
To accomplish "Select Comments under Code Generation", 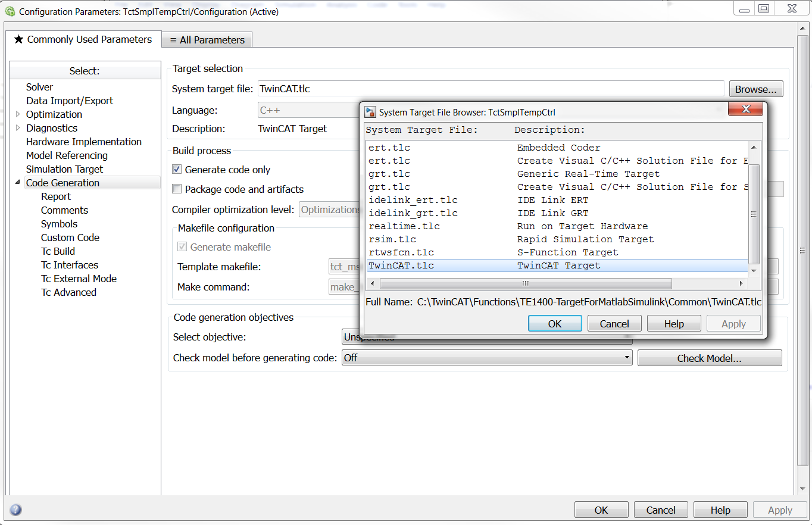I will (x=64, y=210).
